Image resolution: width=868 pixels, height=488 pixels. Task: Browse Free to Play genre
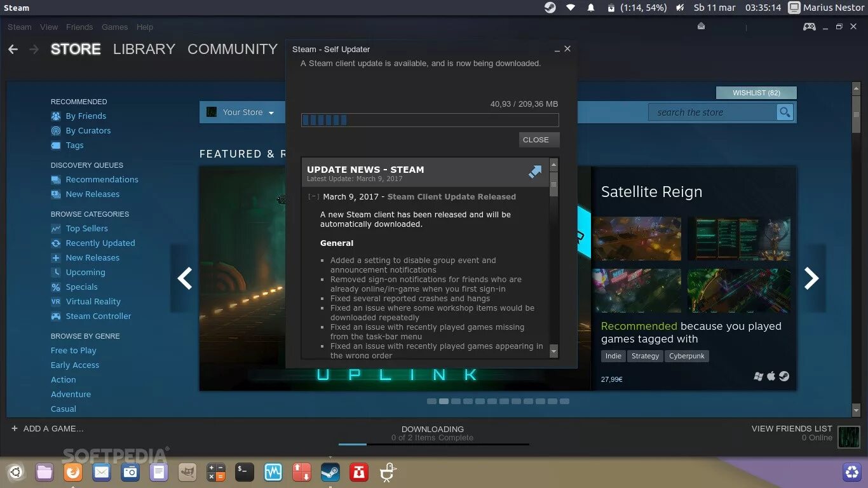(74, 351)
